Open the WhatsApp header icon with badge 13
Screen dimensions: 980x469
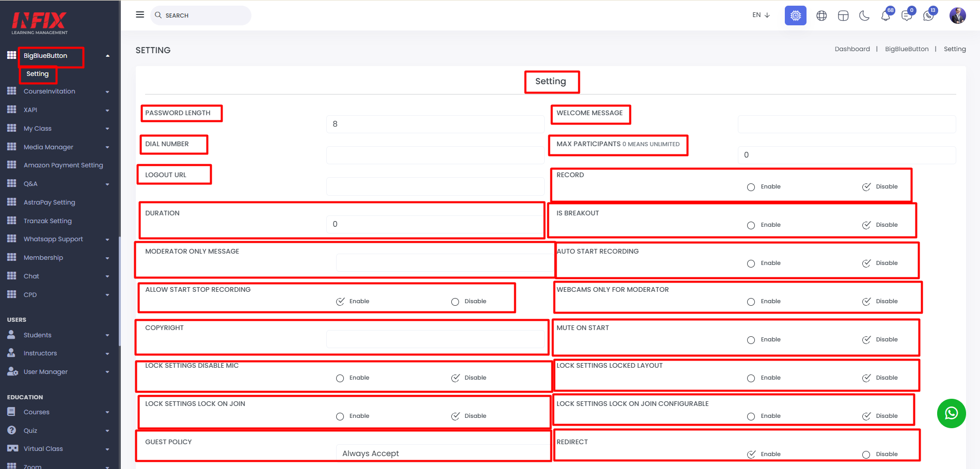pos(928,15)
